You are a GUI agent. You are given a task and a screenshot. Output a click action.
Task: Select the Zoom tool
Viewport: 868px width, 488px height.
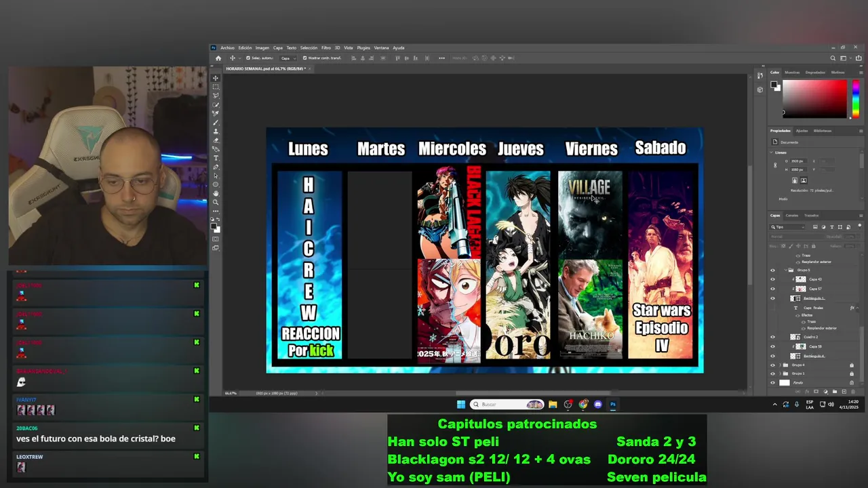click(x=216, y=202)
